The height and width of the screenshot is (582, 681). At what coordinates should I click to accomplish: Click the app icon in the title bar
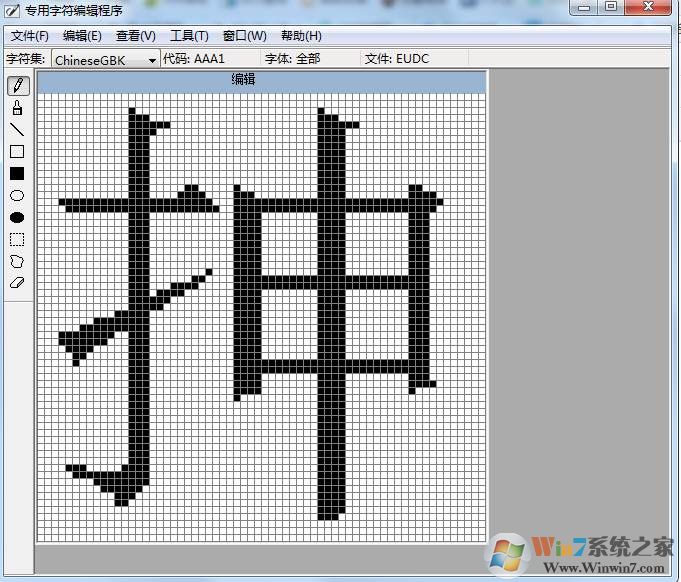coord(12,10)
